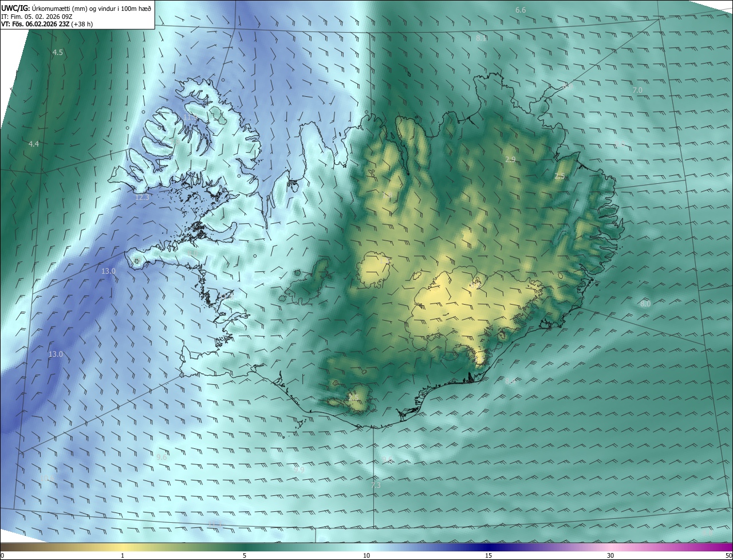Click the 4.5 value label on the map

58,53
